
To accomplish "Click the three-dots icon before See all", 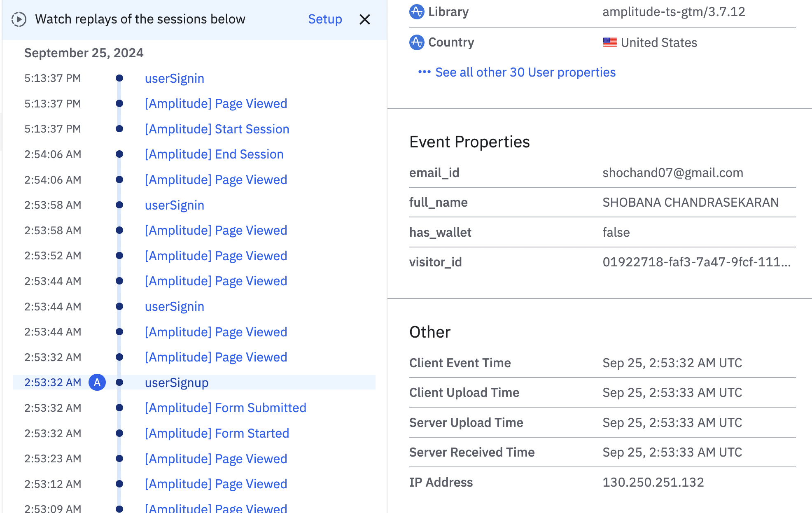I will 424,72.
